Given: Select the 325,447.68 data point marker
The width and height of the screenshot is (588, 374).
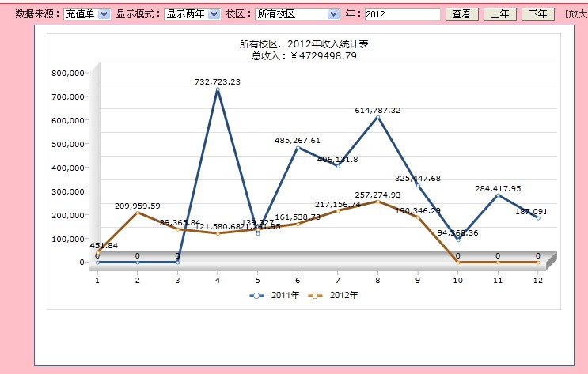Looking at the screenshot, I should (x=418, y=186).
